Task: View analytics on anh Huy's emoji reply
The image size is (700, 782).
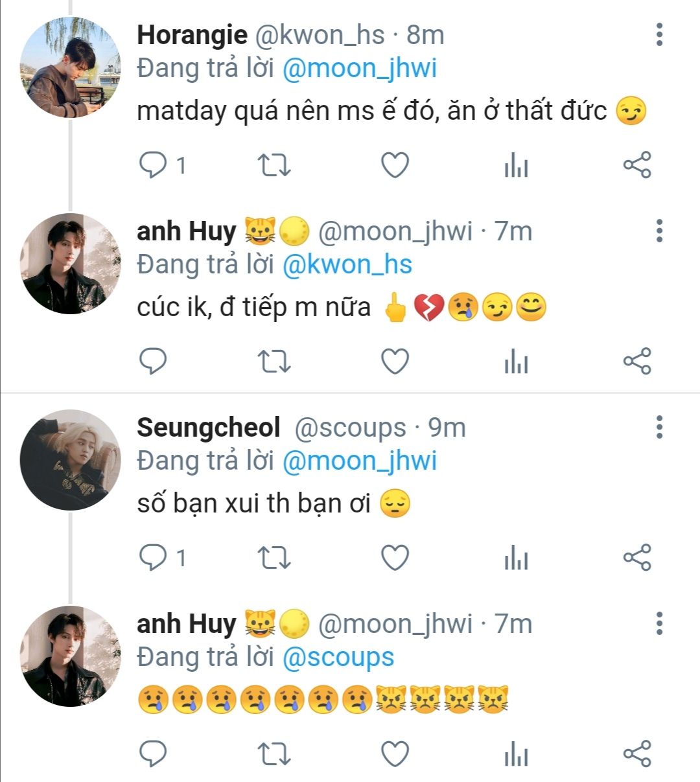Action: 516,754
